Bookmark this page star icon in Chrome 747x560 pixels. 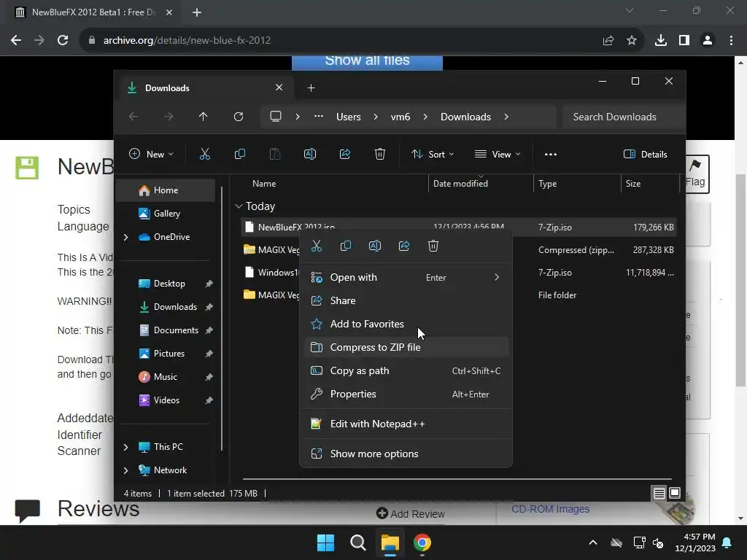pyautogui.click(x=632, y=41)
